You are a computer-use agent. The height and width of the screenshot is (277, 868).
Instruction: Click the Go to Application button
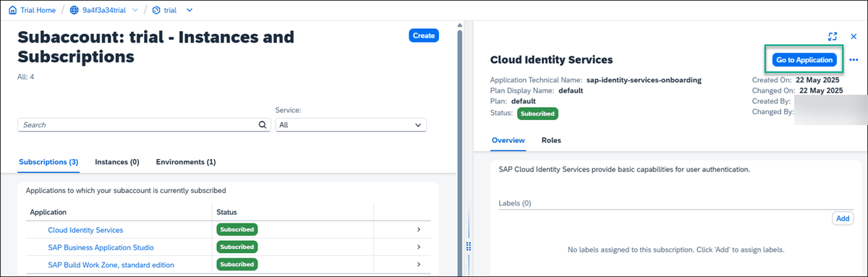click(805, 60)
